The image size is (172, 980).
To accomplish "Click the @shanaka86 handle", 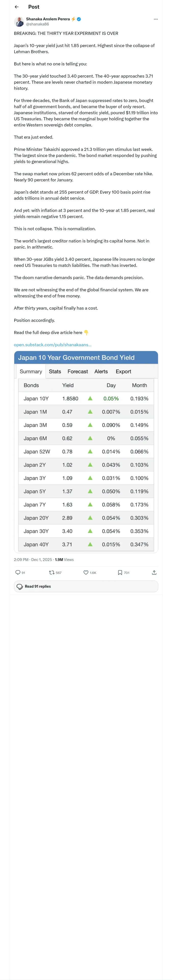I will click(37, 24).
